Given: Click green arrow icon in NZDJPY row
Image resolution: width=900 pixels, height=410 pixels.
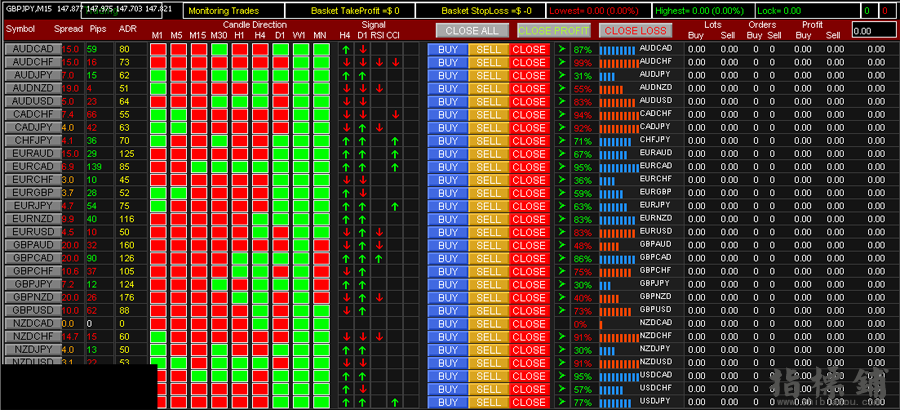Looking at the screenshot, I should tap(562, 350).
